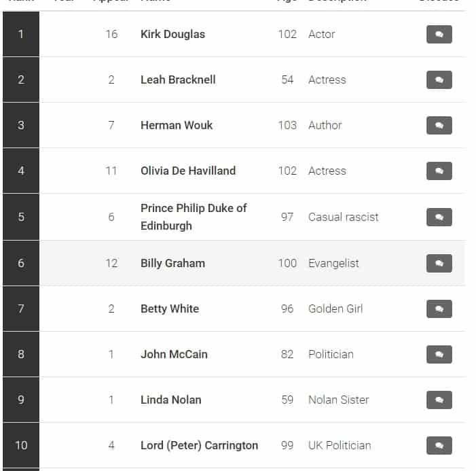Open discussion for Linda Nolan
476x471 pixels.
click(x=439, y=400)
